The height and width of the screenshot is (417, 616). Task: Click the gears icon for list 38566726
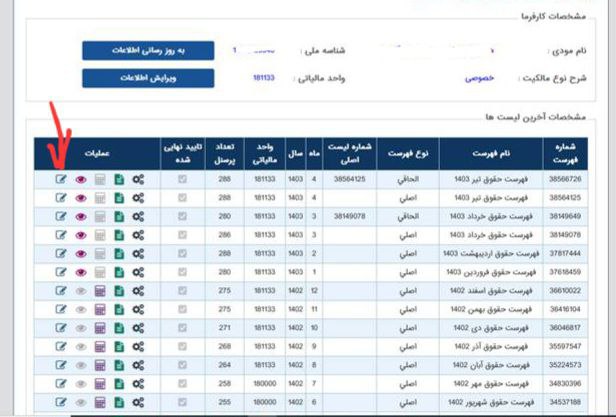pos(138,180)
